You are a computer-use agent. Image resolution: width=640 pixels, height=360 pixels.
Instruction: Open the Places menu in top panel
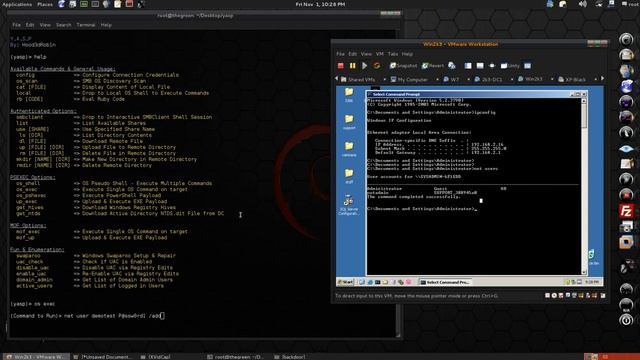click(45, 4)
